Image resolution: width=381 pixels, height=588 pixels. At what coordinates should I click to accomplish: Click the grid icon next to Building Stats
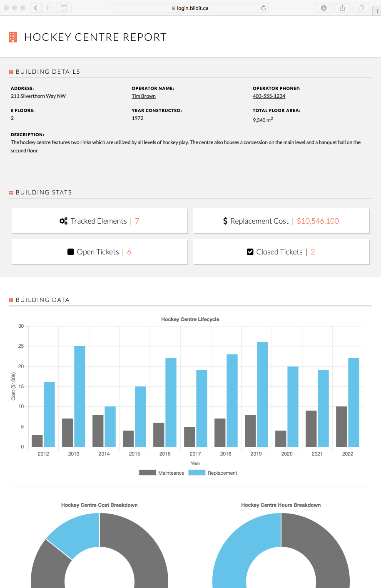tap(11, 193)
